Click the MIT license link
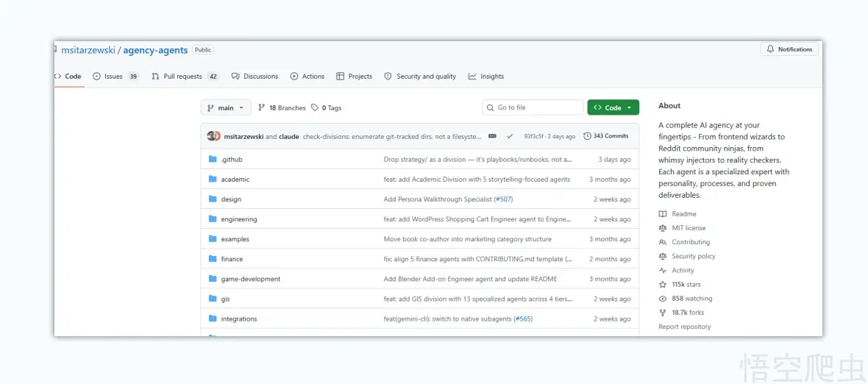 pos(689,228)
